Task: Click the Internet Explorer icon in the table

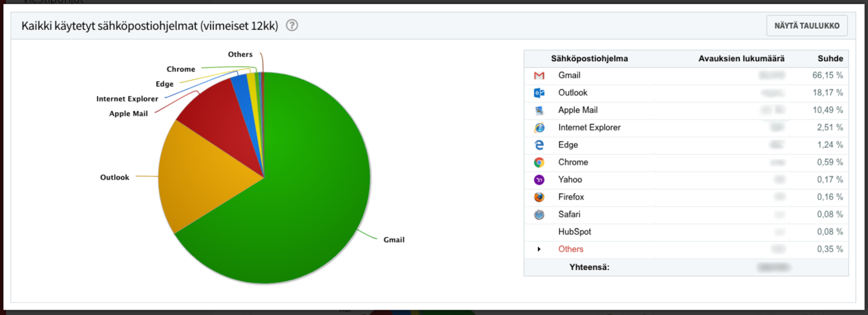Action: [539, 127]
